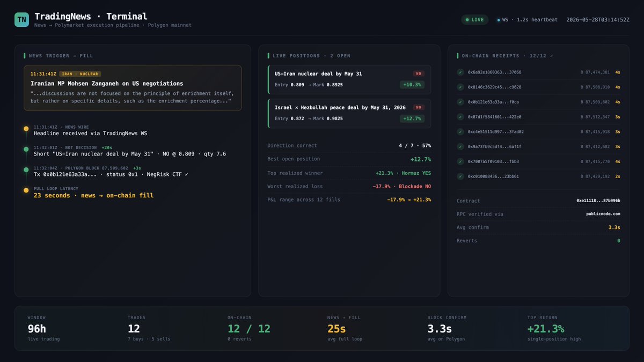Click the News Wire timeline dot
Viewport: 644px width, 362px height.
pos(26,129)
